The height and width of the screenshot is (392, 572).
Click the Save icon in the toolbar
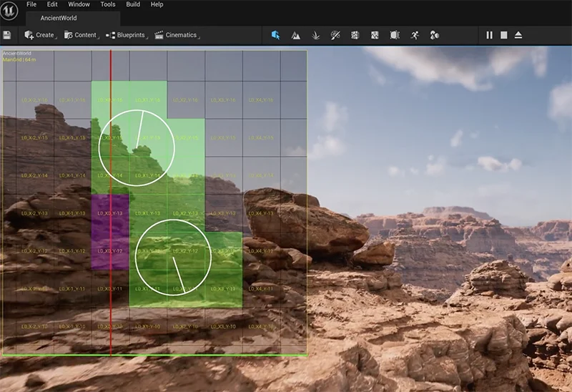click(x=7, y=35)
